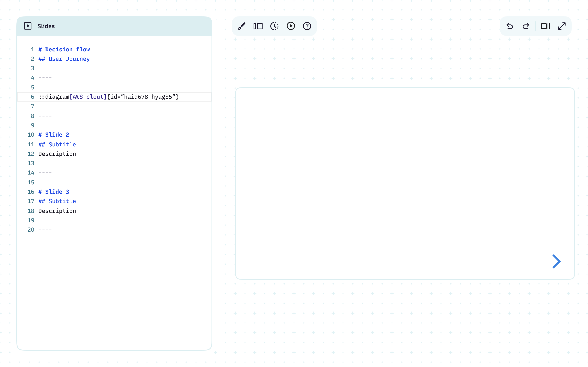Click line number 20 in gutter
The width and height of the screenshot is (588, 367).
pyautogui.click(x=31, y=230)
